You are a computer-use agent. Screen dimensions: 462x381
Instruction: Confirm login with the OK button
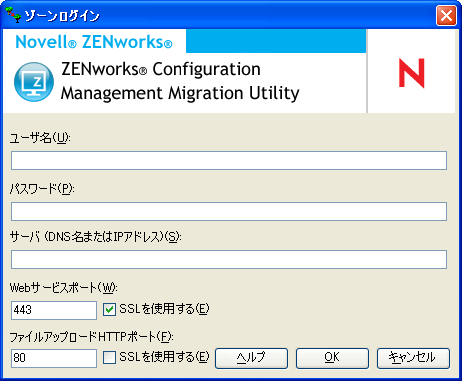click(x=332, y=358)
